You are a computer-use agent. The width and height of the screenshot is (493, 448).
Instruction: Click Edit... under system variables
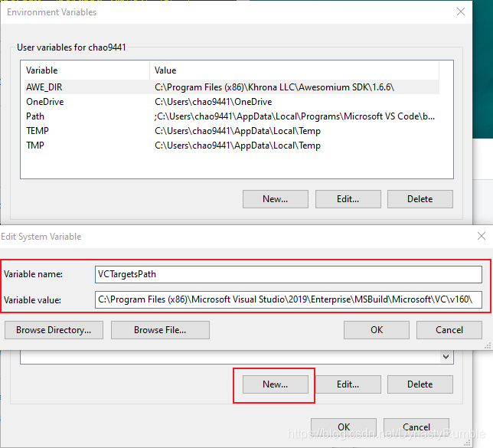pyautogui.click(x=348, y=384)
